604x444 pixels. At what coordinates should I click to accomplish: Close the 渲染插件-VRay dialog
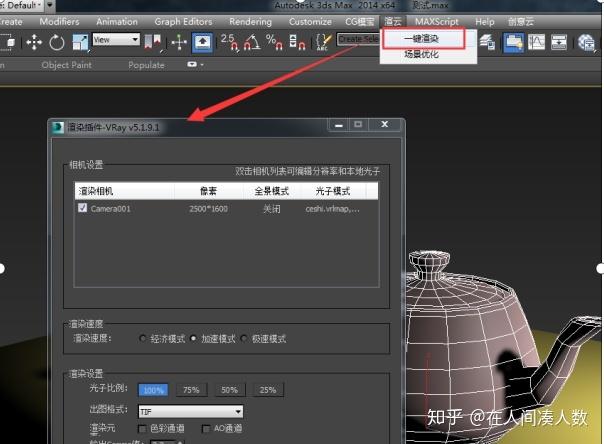[384, 125]
